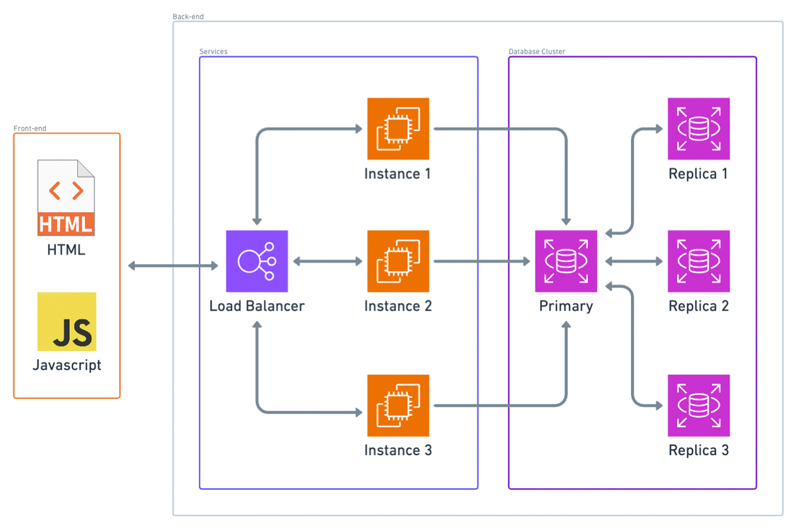Click the Instance 1 compute icon
The width and height of the screenshot is (798, 532).
(398, 128)
